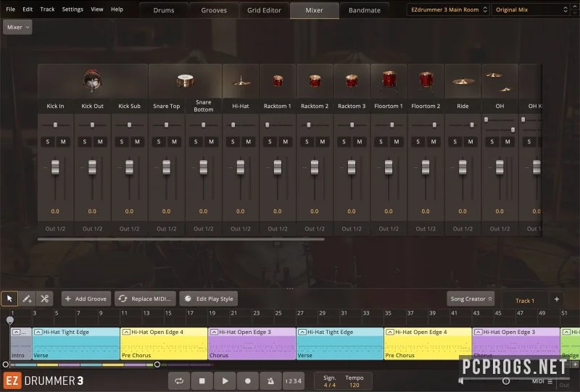Click the Edit Play Style button
Image resolution: width=580 pixels, height=392 pixels.
209,299
